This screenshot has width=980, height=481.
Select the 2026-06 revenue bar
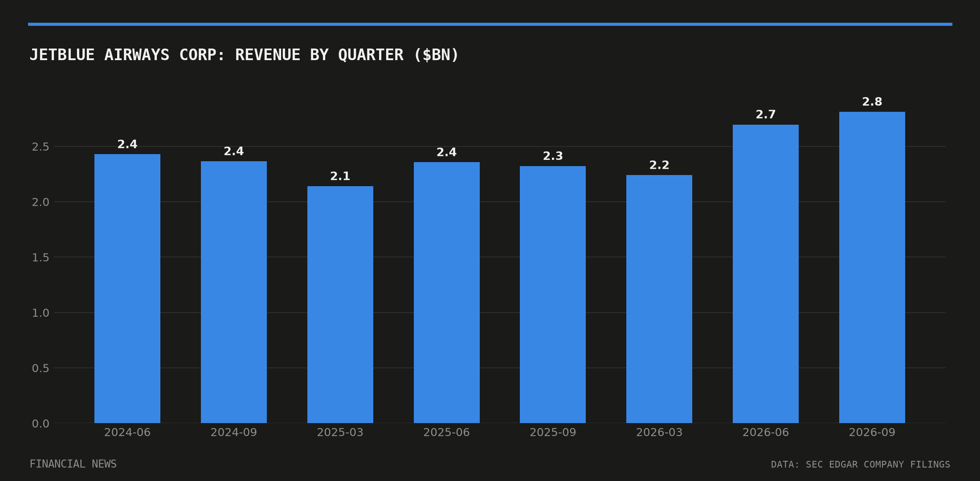[766, 274]
